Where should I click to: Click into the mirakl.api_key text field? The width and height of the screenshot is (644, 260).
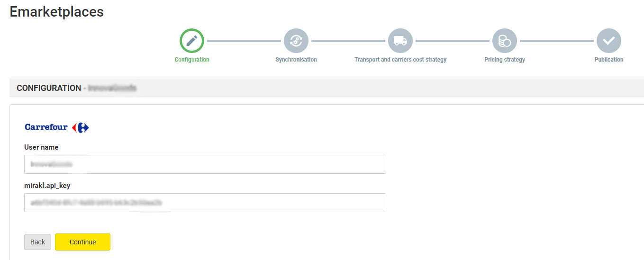click(205, 203)
